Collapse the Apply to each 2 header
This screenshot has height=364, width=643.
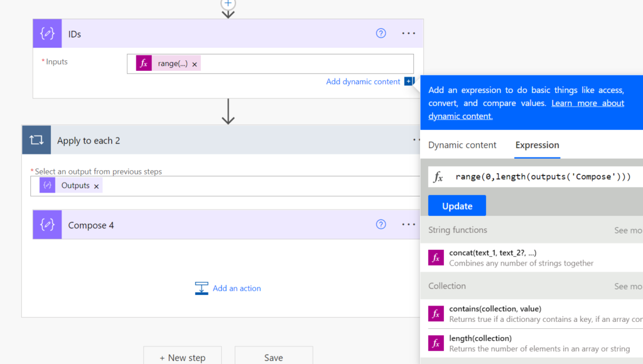coord(222,140)
